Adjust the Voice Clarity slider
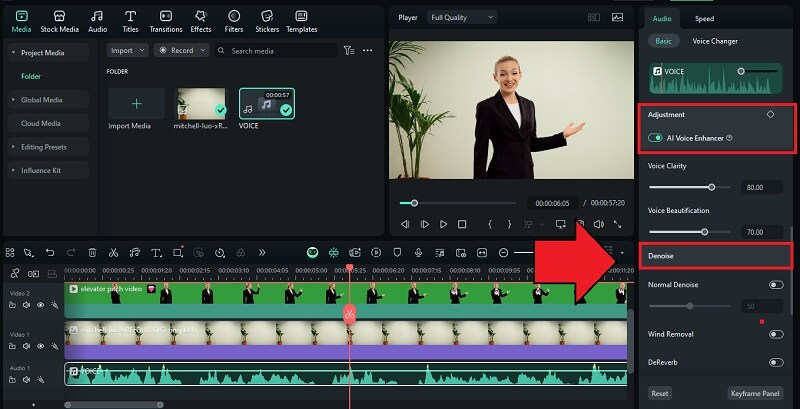800x409 pixels. point(689,187)
